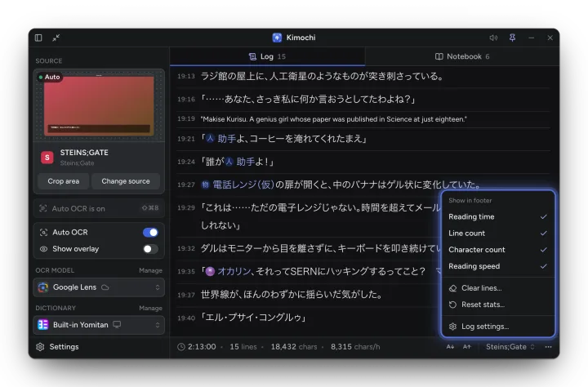Click the Reset stats circular arrow icon
Image resolution: width=588 pixels, height=387 pixels.
click(x=452, y=305)
